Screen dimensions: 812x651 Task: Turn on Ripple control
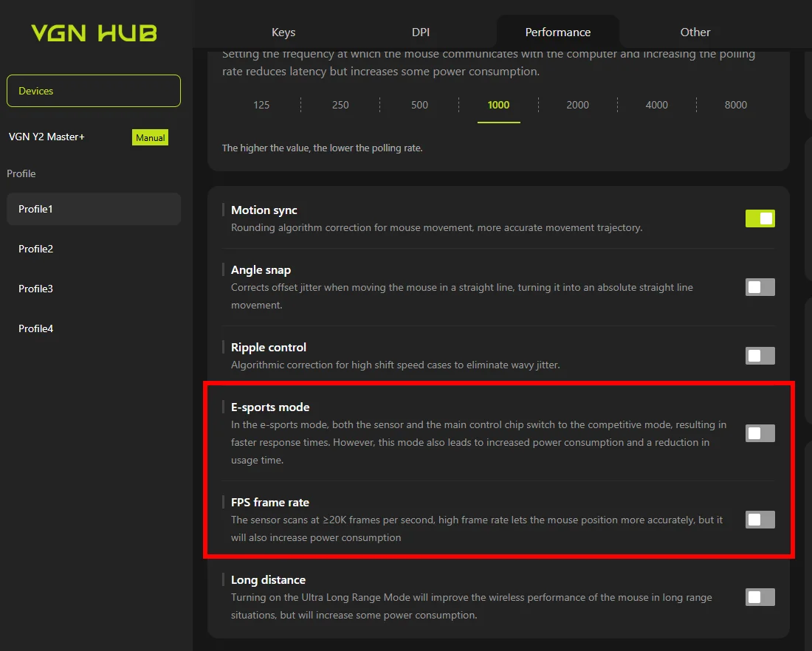click(760, 356)
